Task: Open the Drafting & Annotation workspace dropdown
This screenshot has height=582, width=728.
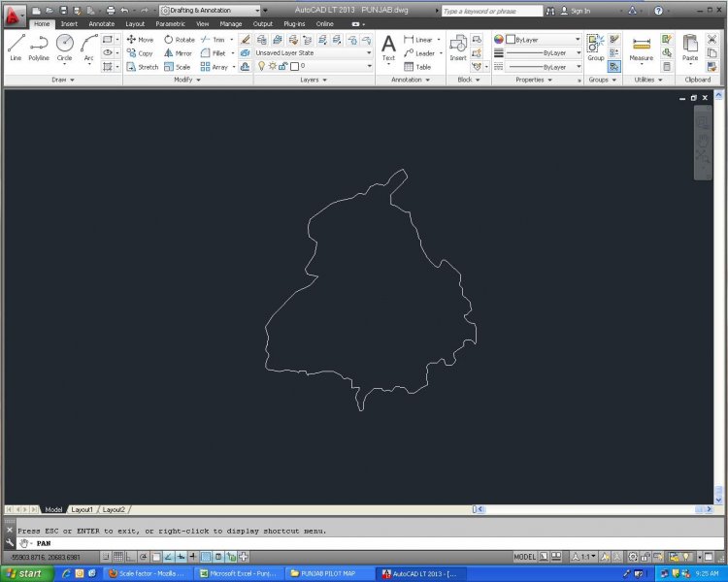Action: 214,11
